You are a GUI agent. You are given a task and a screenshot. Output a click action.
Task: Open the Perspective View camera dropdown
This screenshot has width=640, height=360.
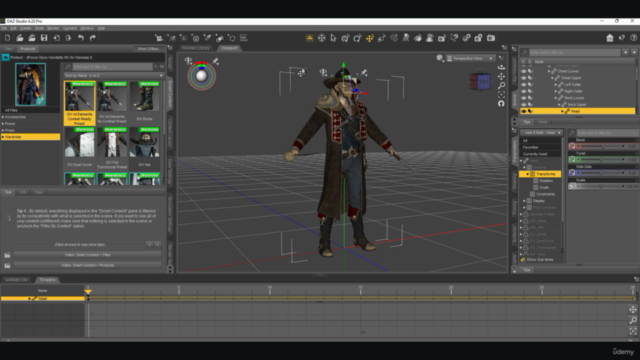pos(470,58)
